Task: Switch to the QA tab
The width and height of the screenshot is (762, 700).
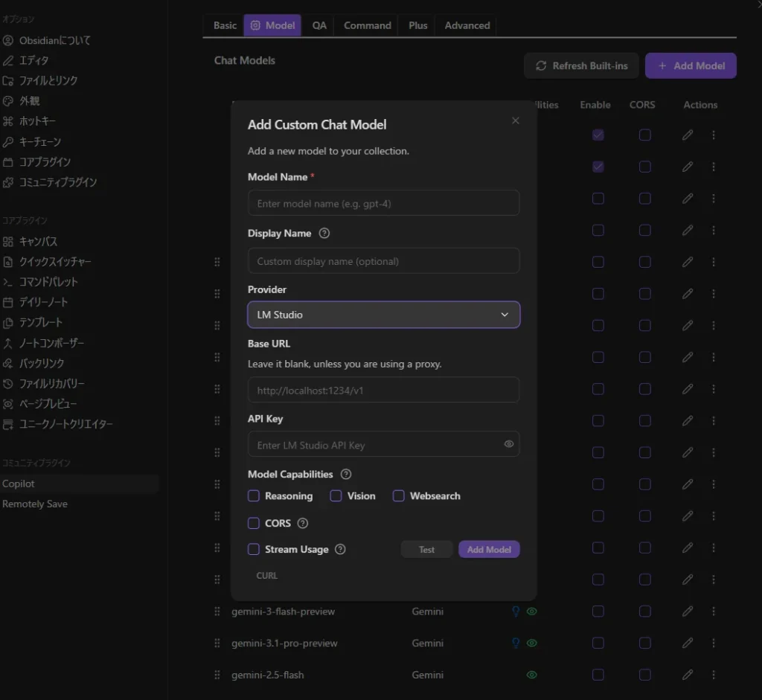Action: coord(319,25)
